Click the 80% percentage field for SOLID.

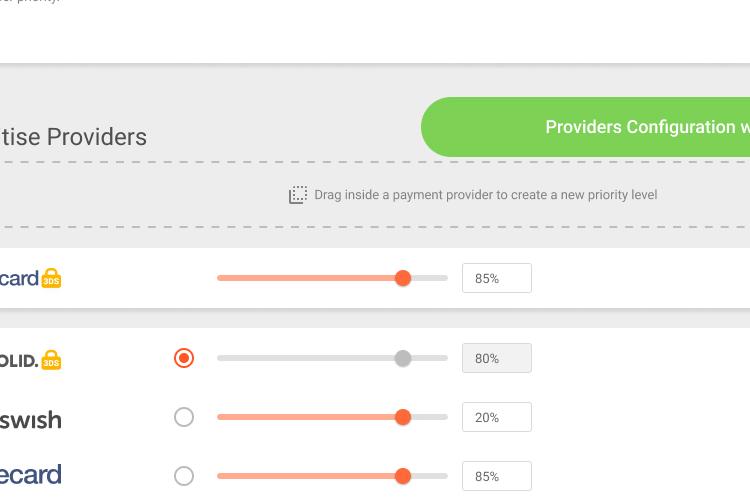[496, 358]
